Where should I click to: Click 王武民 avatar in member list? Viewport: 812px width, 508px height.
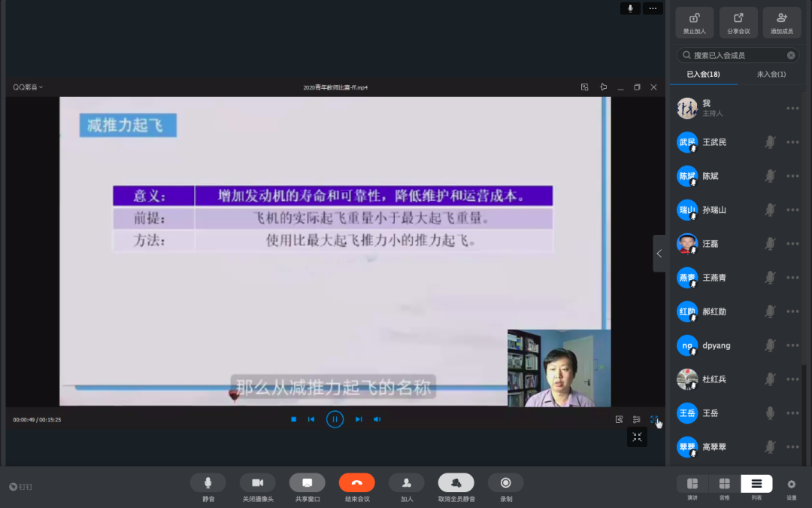(x=687, y=142)
